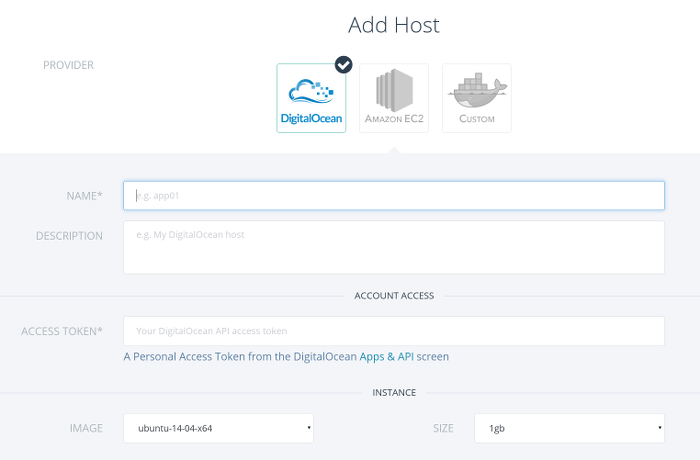This screenshot has width=700, height=460.
Task: Open the Size dropdown showing 1gb
Action: click(x=569, y=428)
